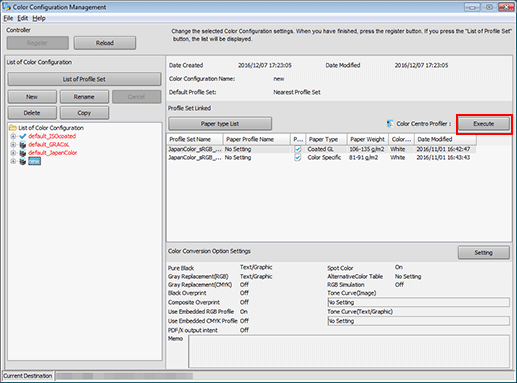The height and width of the screenshot is (383, 517).
Task: Click the icon beside the 'new' configuration
Action: [x=23, y=161]
